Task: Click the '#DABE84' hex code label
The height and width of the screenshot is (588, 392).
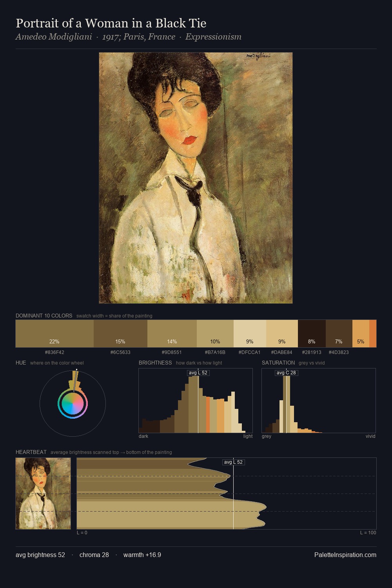Action: coord(281,352)
